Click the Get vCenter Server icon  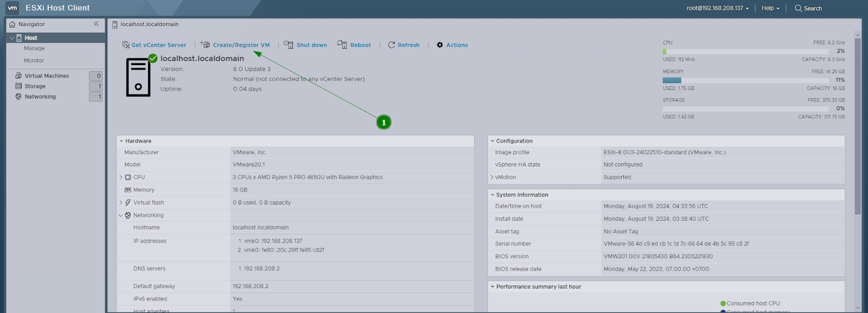click(x=126, y=45)
